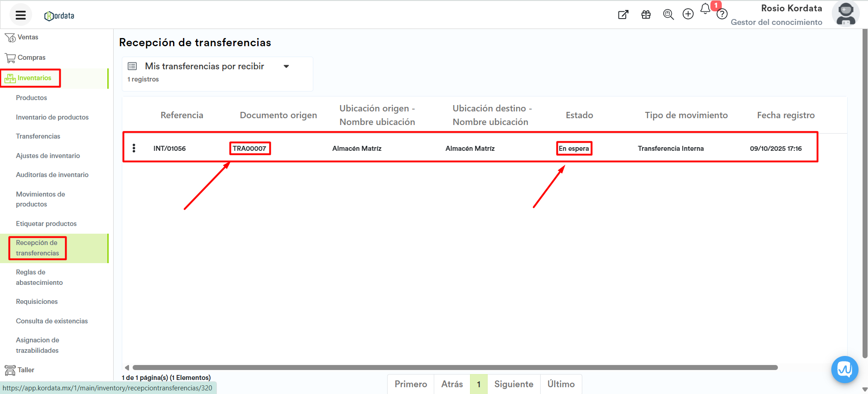This screenshot has height=394, width=868.
Task: Expand the Compras menu section
Action: (x=31, y=58)
